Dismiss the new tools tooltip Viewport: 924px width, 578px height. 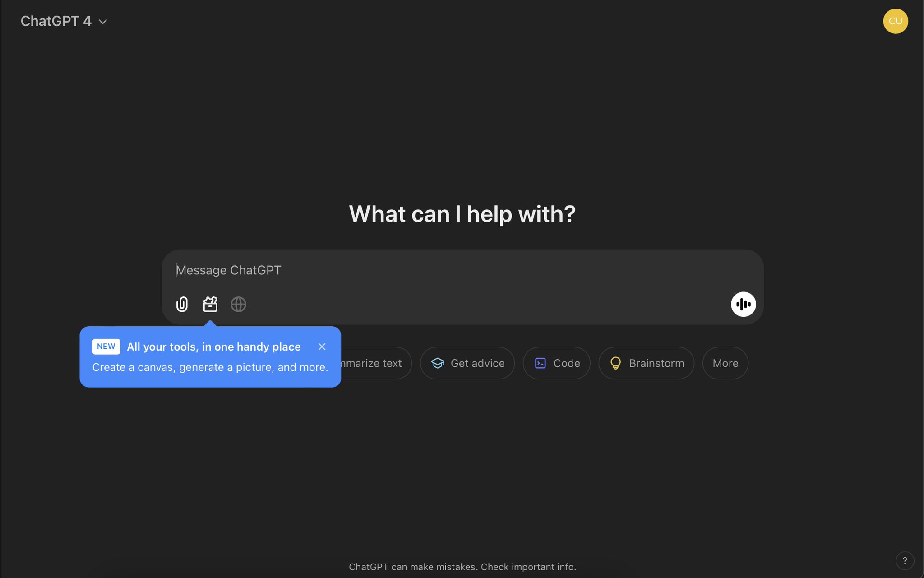click(x=322, y=347)
